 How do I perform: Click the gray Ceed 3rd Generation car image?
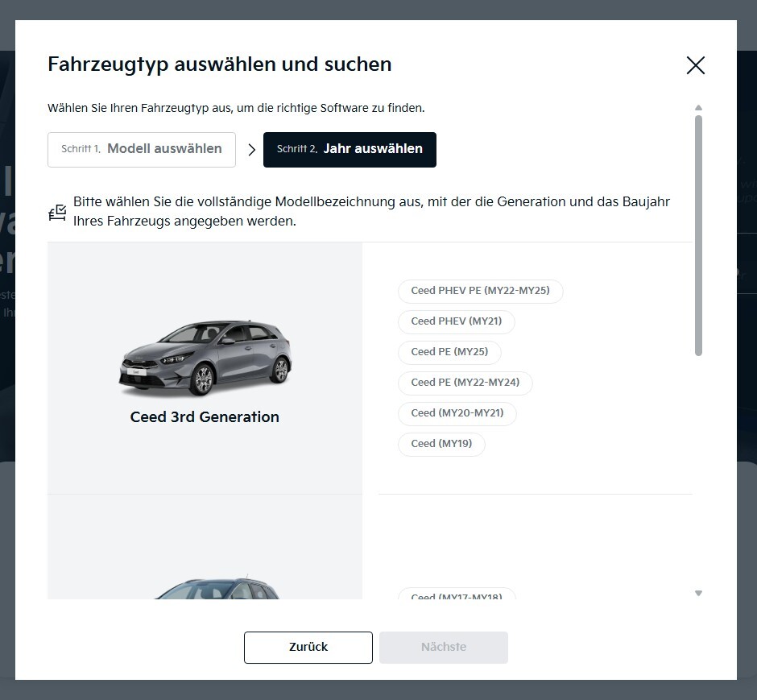click(205, 358)
